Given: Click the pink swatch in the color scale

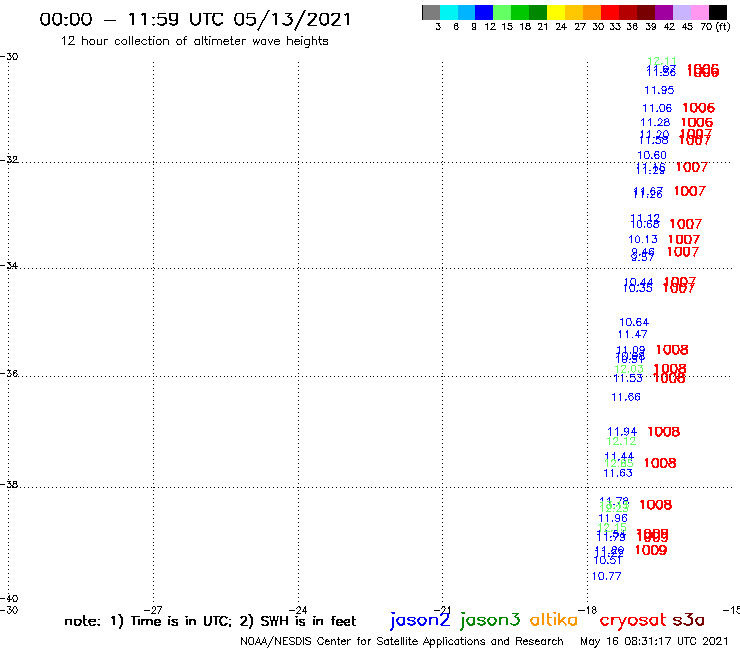Looking at the screenshot, I should coord(699,12).
